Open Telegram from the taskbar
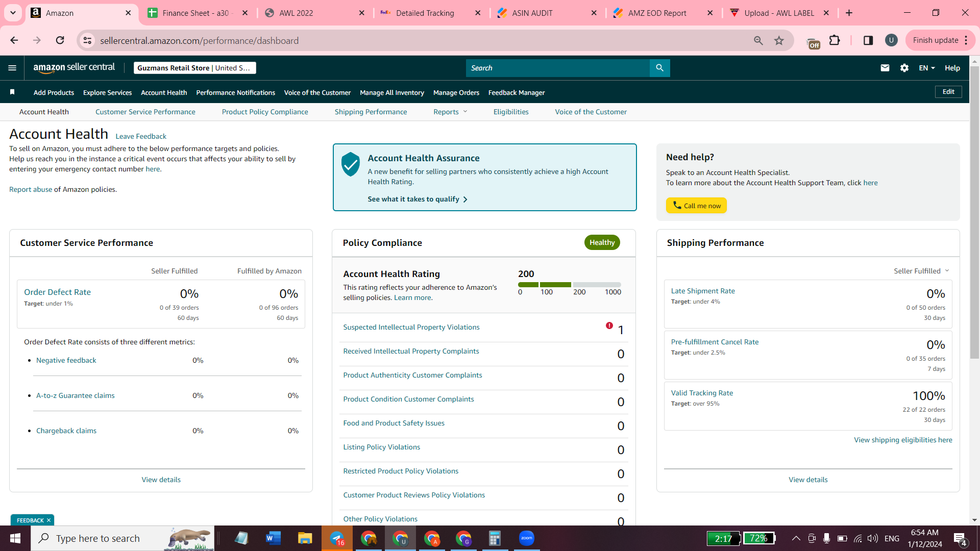 [337, 538]
